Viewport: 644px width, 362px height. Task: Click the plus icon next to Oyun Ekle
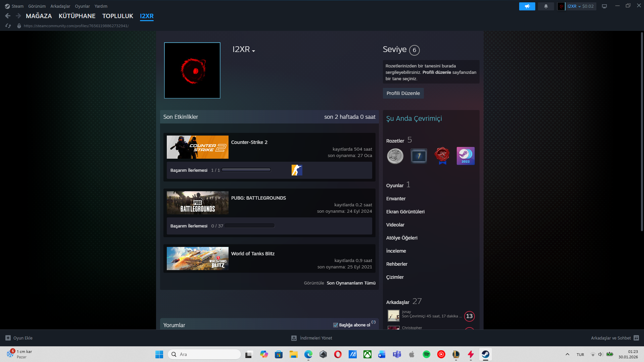8,338
